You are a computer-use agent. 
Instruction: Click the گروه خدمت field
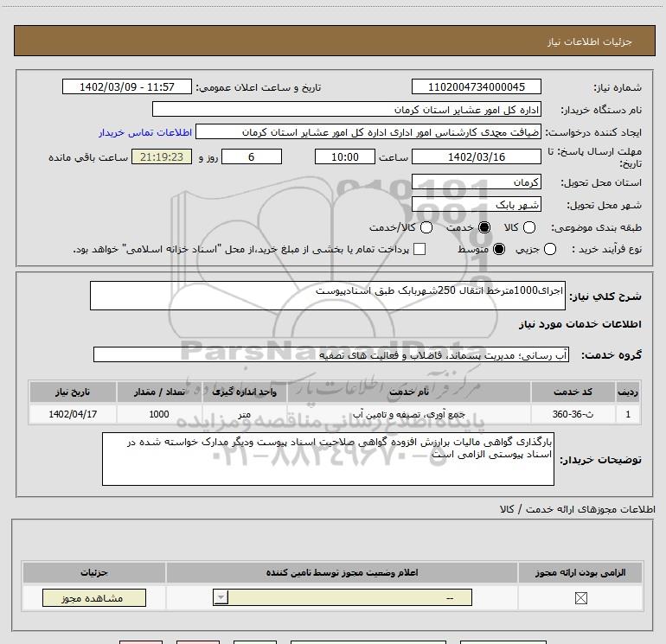(x=331, y=354)
